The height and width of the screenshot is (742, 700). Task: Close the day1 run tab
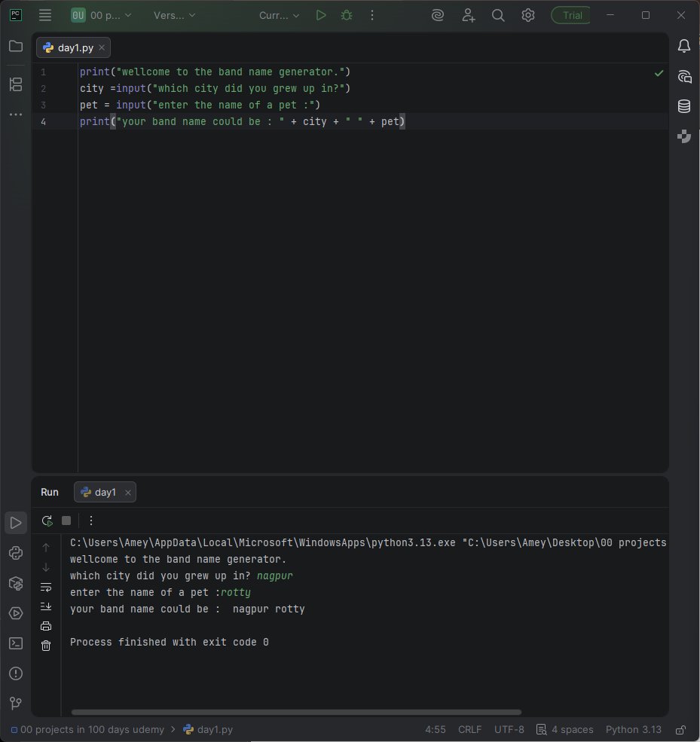click(x=128, y=493)
